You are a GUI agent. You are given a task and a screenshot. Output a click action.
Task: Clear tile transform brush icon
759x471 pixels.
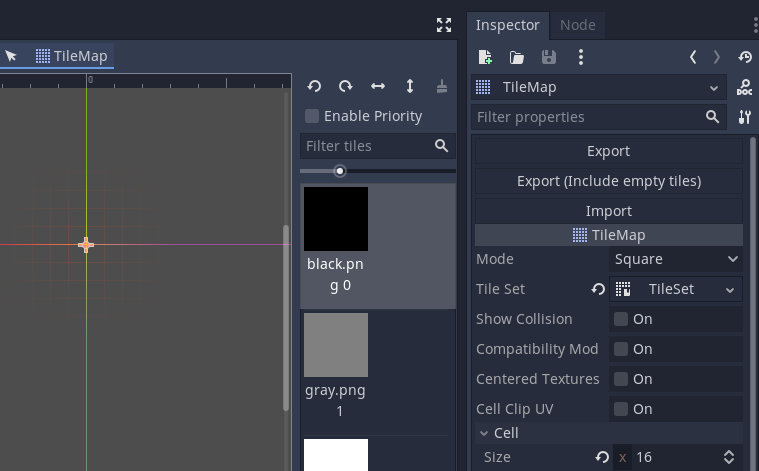(441, 87)
